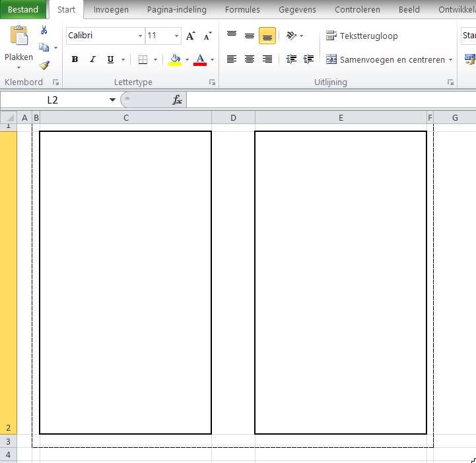
Task: Click the increase indent icon
Action: pos(308,59)
